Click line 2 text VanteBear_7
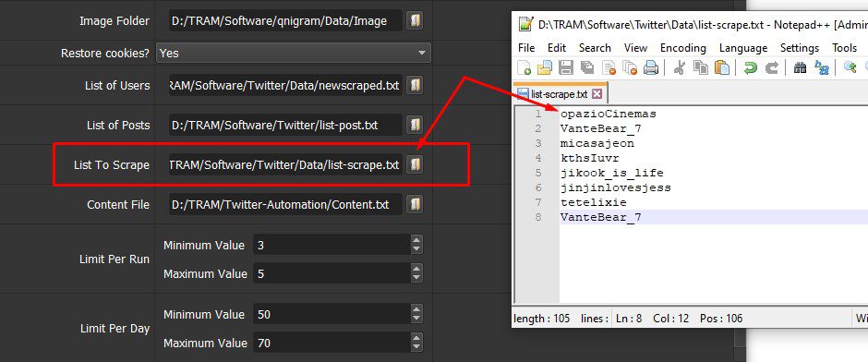This screenshot has width=868, height=362. (x=600, y=128)
